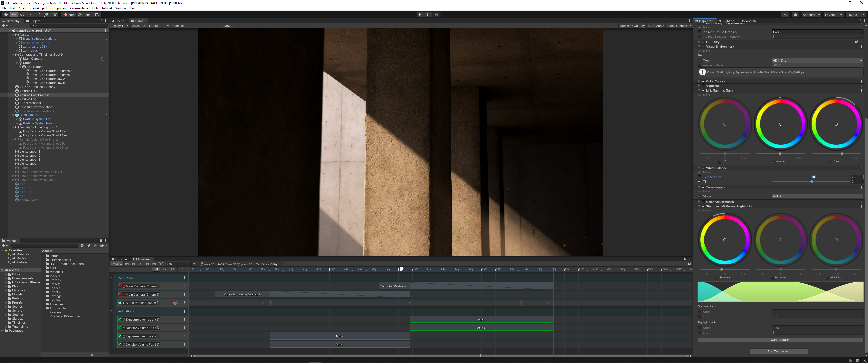Image resolution: width=868 pixels, height=363 pixels.
Task: Click the custom editor tools icon
Action: click(x=55, y=14)
